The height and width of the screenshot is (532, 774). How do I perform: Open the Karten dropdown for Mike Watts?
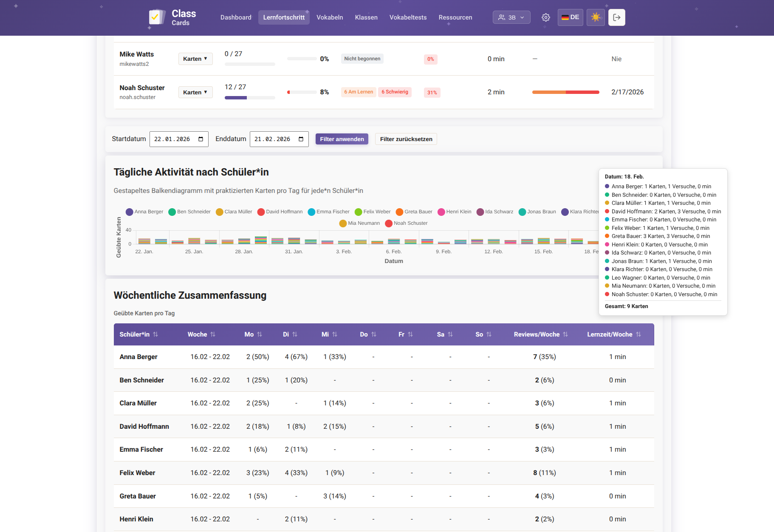pyautogui.click(x=195, y=59)
